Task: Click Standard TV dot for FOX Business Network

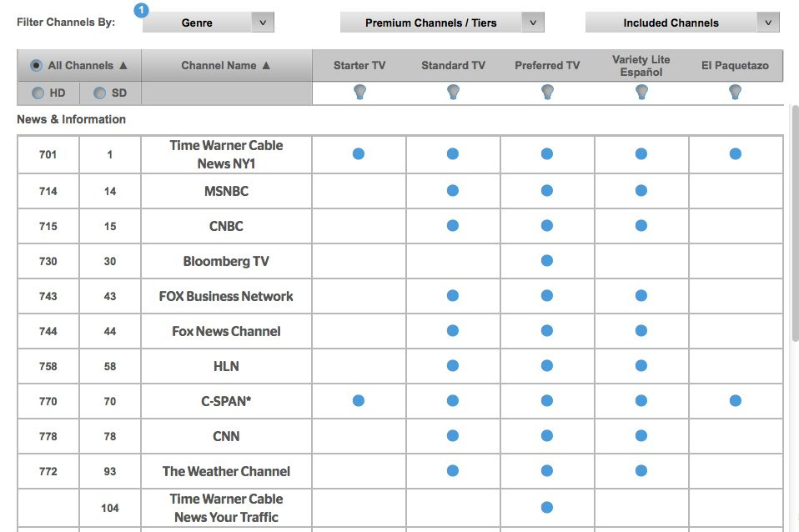Action: (453, 295)
